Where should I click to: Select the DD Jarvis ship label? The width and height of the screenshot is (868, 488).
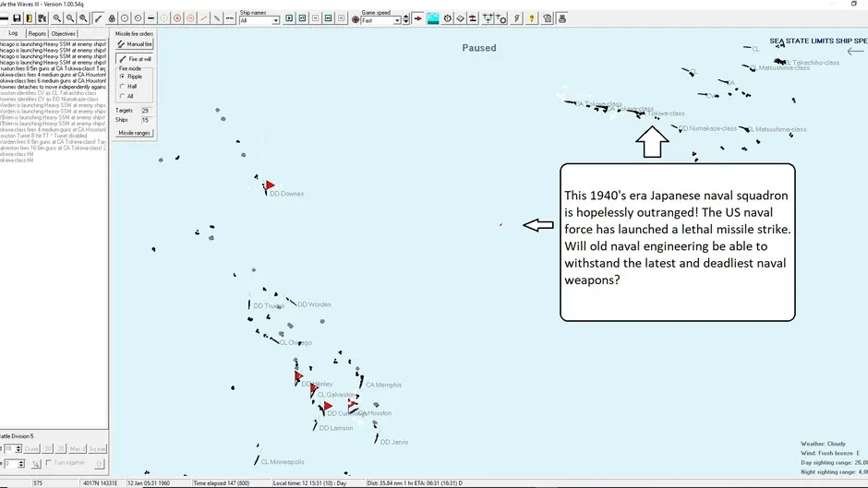[394, 442]
